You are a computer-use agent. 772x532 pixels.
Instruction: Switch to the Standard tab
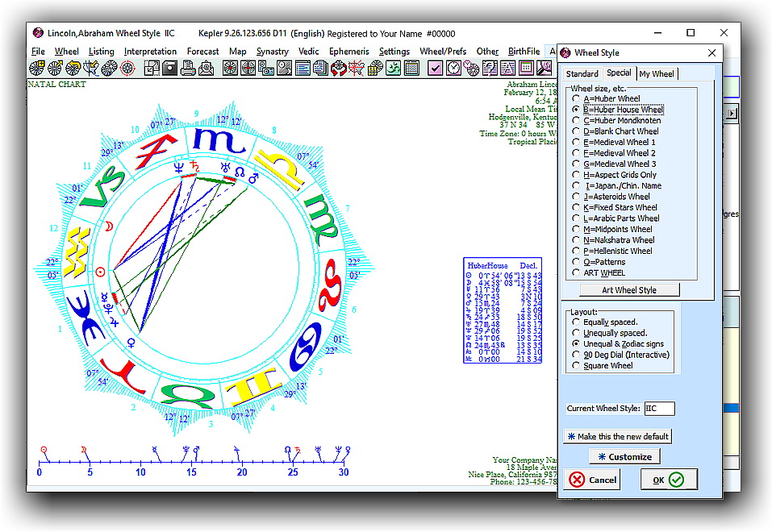(x=582, y=74)
